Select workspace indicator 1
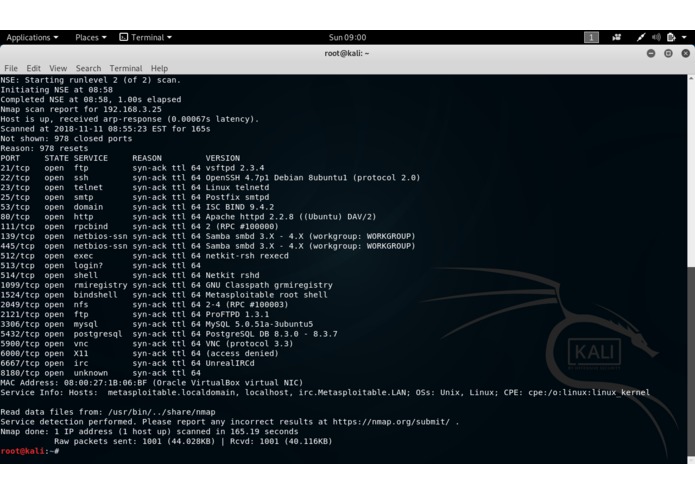The image size is (695, 494). coord(591,38)
